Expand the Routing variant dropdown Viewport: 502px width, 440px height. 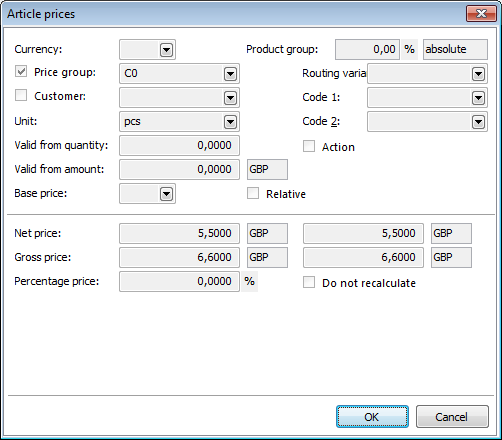[478, 74]
